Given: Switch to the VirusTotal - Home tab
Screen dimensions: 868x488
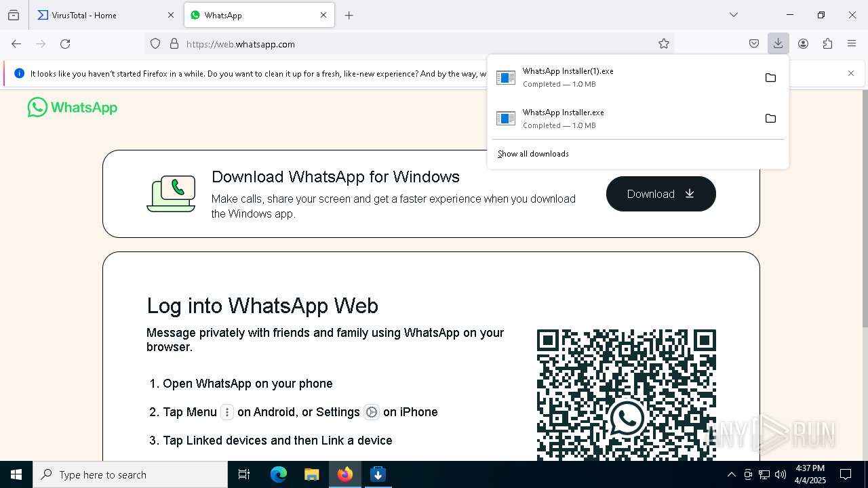Looking at the screenshot, I should pos(105,15).
